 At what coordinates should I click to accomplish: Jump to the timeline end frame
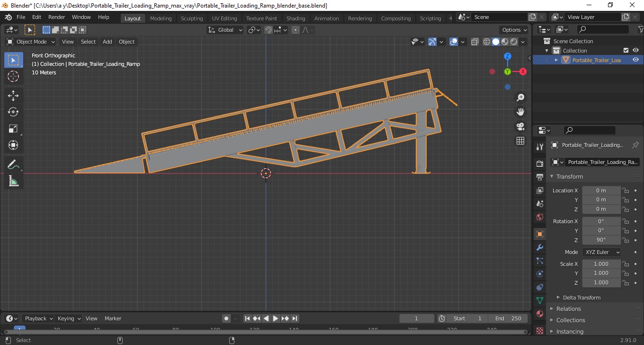tap(295, 318)
